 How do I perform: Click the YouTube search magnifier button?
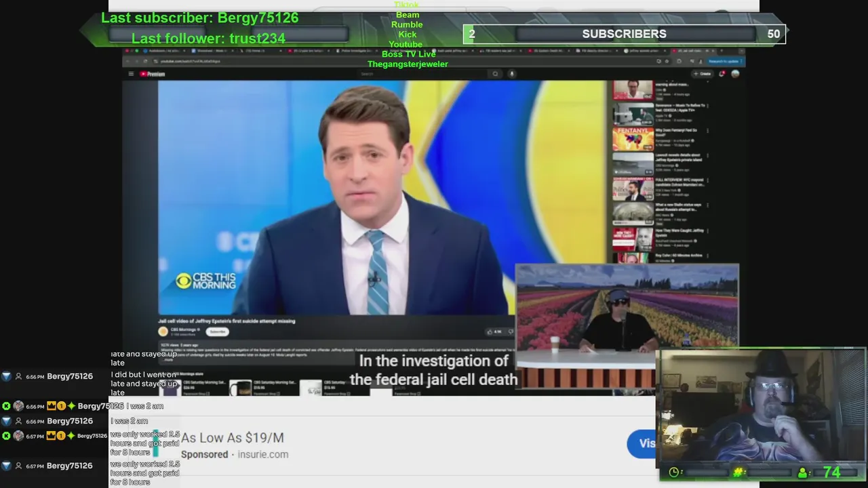click(x=495, y=74)
